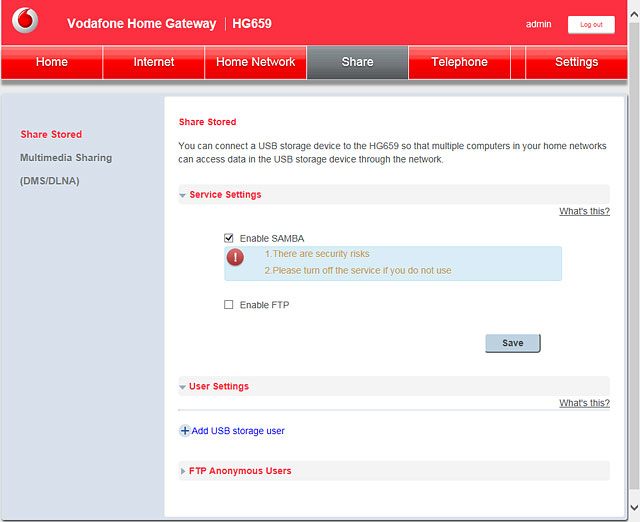The image size is (640, 522).
Task: Click the User Settings heading text
Action: point(219,386)
